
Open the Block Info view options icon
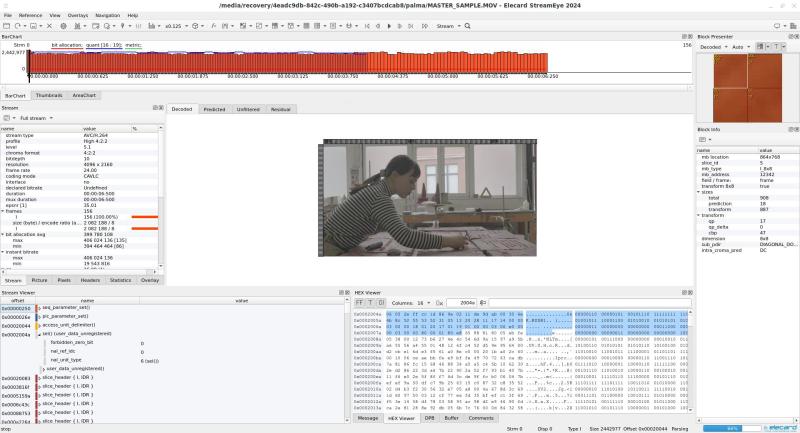click(703, 140)
